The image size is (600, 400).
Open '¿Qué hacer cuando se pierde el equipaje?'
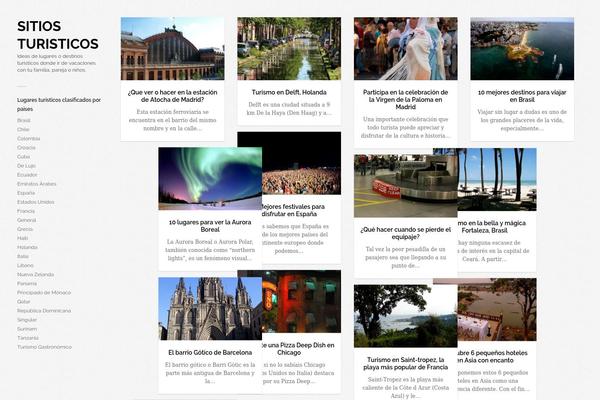click(406, 233)
